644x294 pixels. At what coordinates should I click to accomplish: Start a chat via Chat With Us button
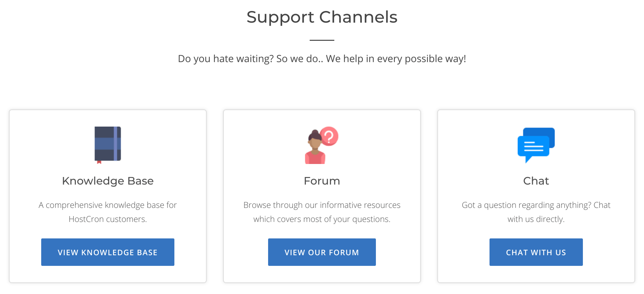click(536, 252)
